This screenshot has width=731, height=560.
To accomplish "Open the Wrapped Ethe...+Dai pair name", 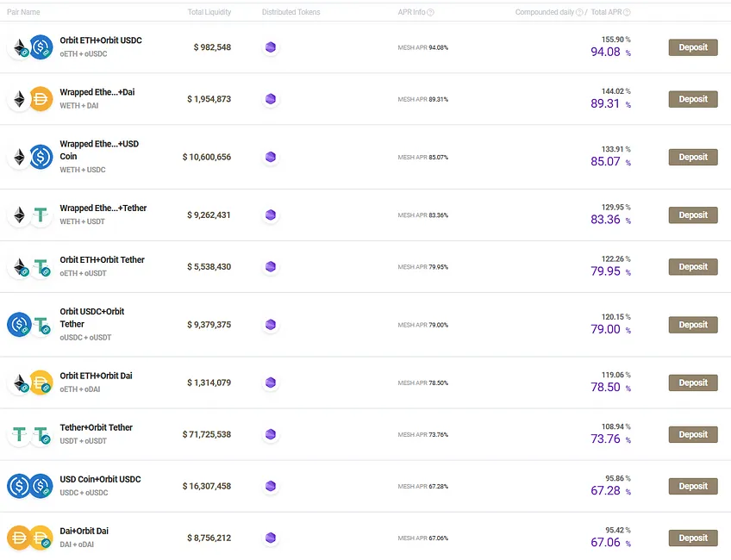I will pyautogui.click(x=97, y=92).
